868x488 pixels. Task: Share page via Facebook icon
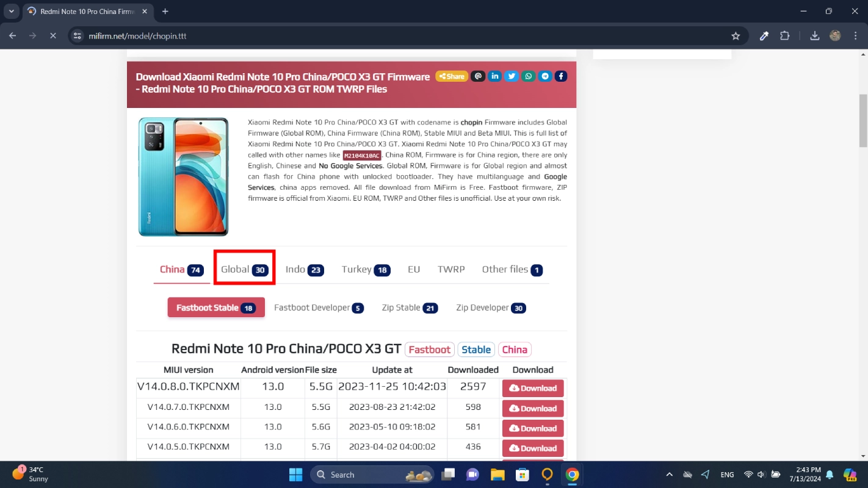tap(561, 76)
